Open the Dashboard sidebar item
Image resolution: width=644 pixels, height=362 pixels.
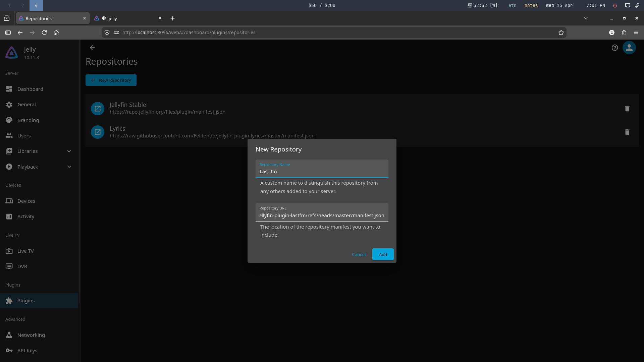click(39, 89)
